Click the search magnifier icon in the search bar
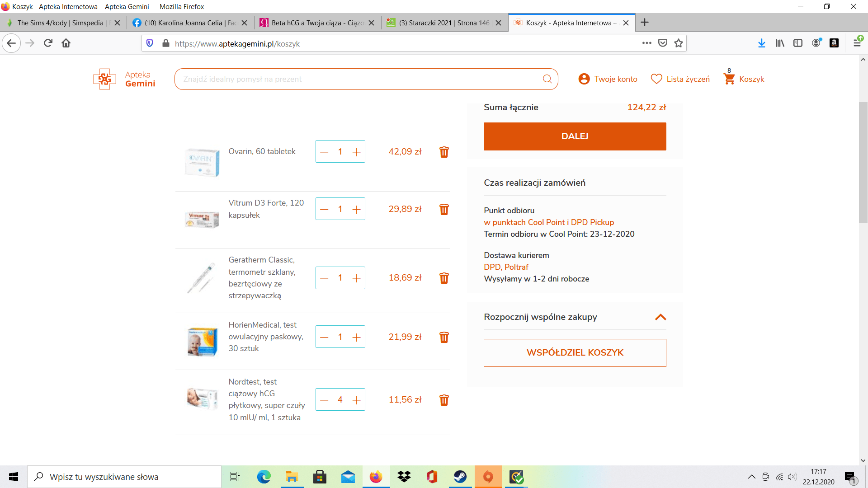 click(547, 79)
